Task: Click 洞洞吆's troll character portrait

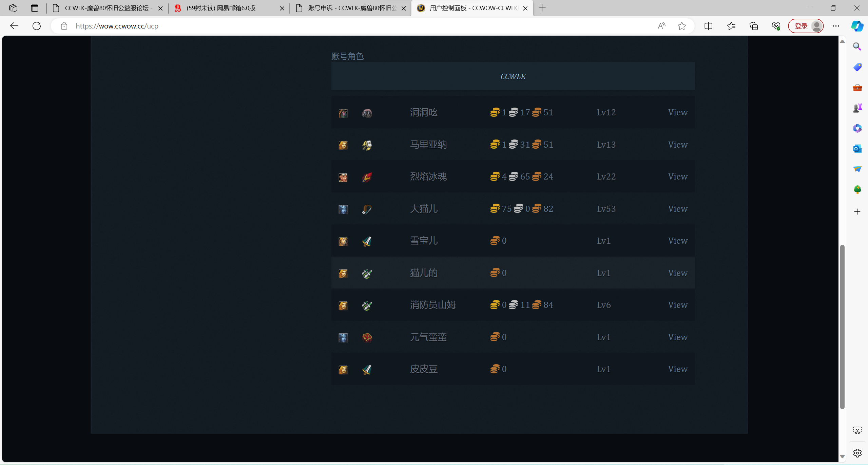Action: coord(343,113)
